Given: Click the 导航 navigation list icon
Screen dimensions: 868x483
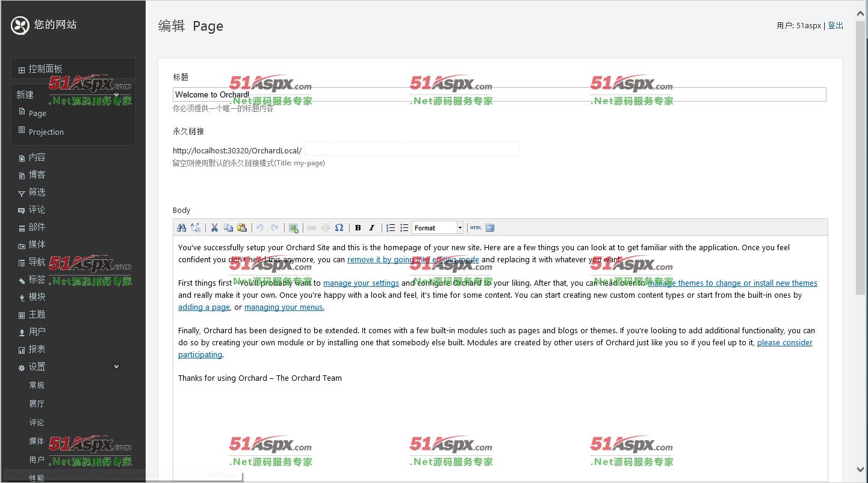Looking at the screenshot, I should pyautogui.click(x=22, y=263).
